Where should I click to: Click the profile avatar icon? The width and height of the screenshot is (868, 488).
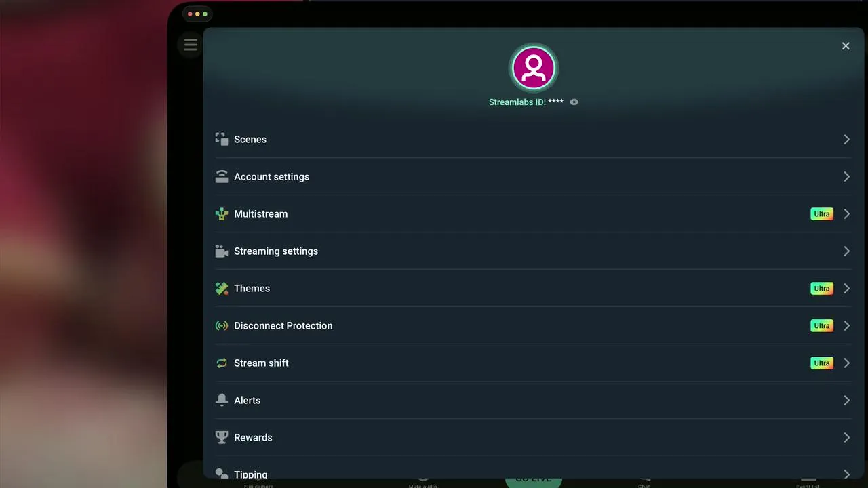(x=534, y=68)
